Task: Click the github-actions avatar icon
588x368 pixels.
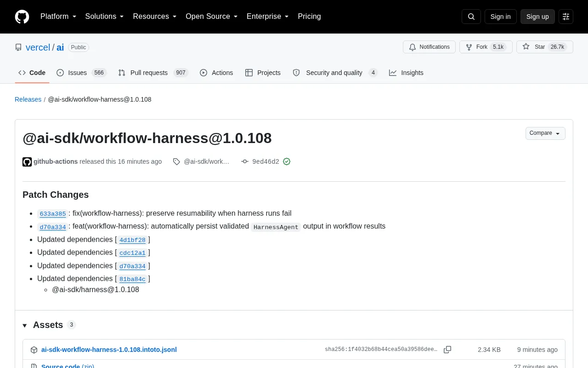Action: click(x=27, y=161)
